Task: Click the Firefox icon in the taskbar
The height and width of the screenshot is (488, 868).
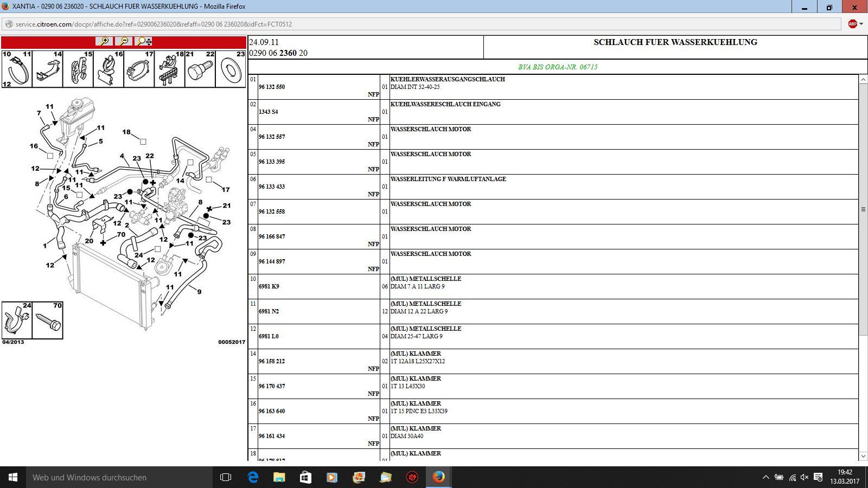Action: (438, 477)
